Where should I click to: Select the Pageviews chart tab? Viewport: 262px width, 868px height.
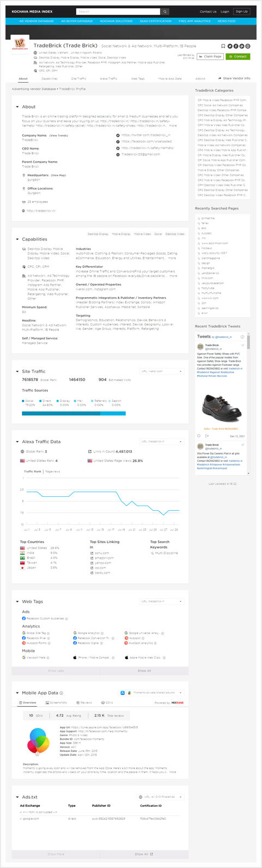point(53,471)
